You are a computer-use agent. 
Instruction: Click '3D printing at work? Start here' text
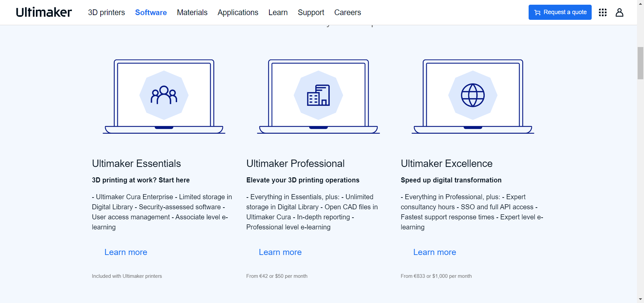(x=141, y=180)
